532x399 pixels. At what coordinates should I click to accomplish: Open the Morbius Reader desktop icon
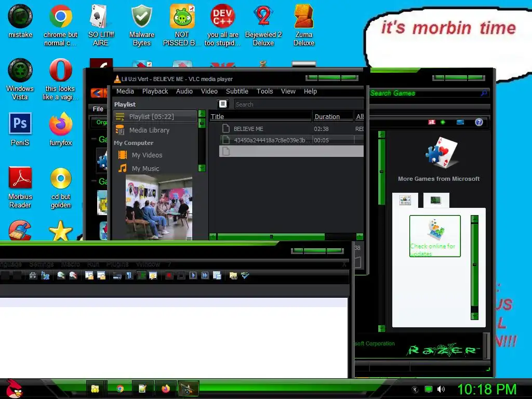pos(20,187)
